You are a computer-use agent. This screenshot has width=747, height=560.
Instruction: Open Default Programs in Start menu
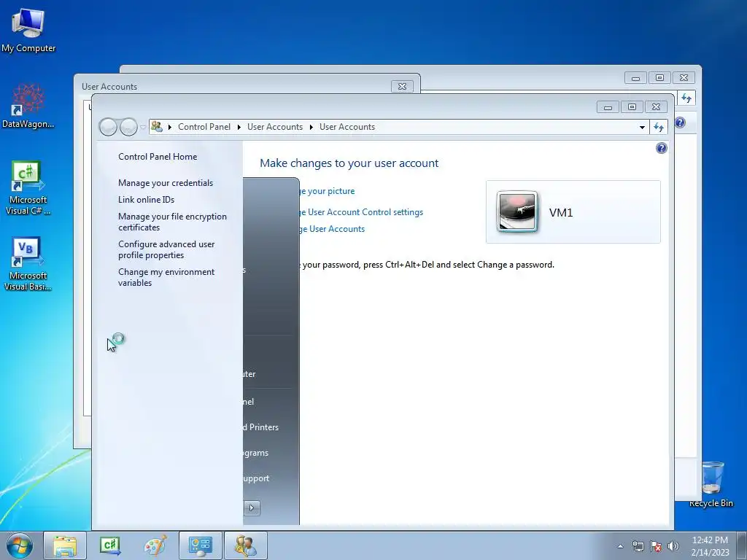pyautogui.click(x=255, y=453)
